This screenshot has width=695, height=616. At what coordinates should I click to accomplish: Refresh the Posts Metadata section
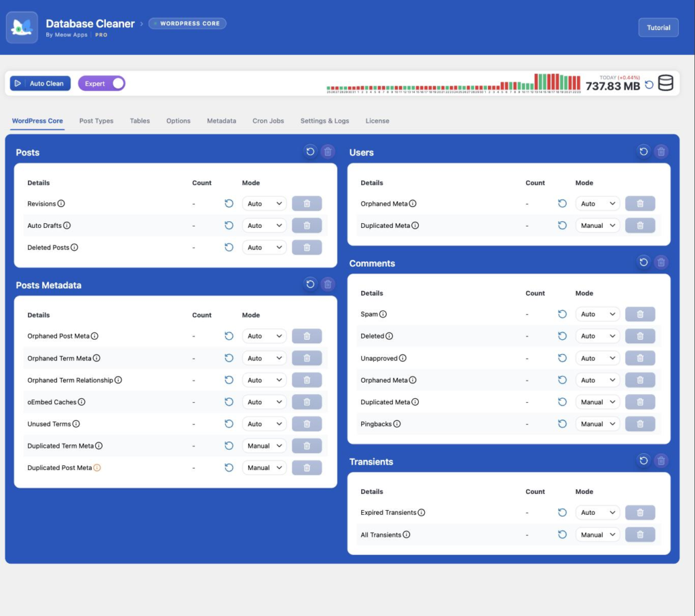tap(310, 284)
